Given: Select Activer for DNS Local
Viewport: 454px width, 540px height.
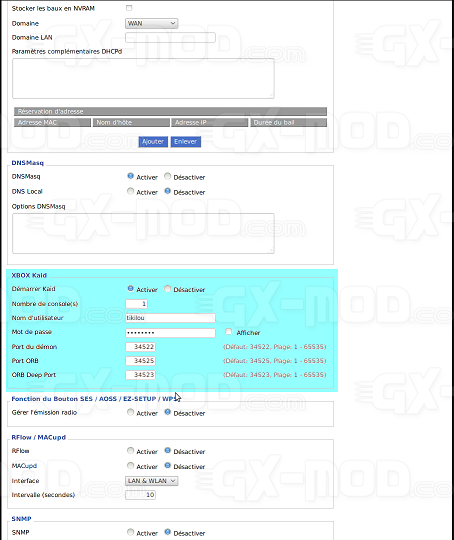Looking at the screenshot, I should tap(130, 191).
